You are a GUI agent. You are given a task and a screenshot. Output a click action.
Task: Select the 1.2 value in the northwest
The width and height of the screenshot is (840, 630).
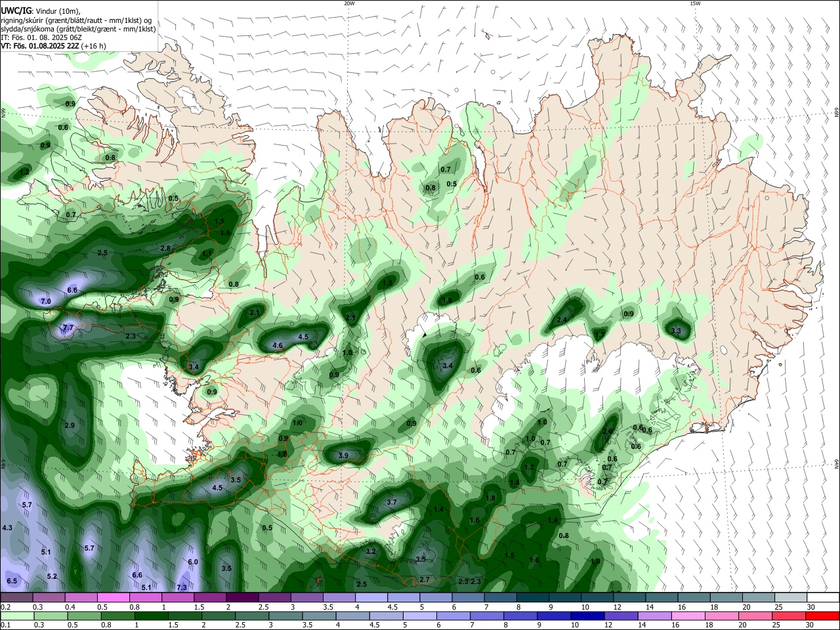[25, 171]
